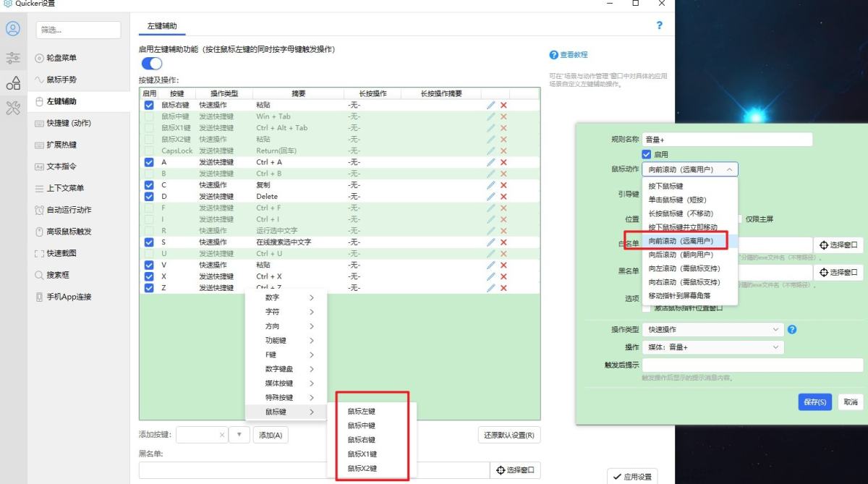The width and height of the screenshot is (868, 484).
Task: Delete the D key row with red X
Action: pyautogui.click(x=503, y=196)
